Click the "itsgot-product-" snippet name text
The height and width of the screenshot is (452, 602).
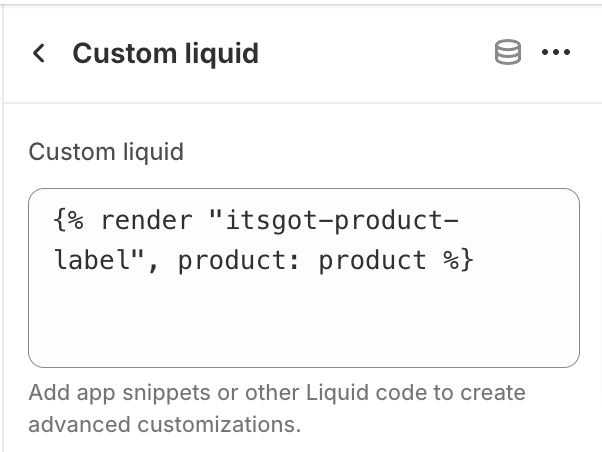[x=342, y=221]
